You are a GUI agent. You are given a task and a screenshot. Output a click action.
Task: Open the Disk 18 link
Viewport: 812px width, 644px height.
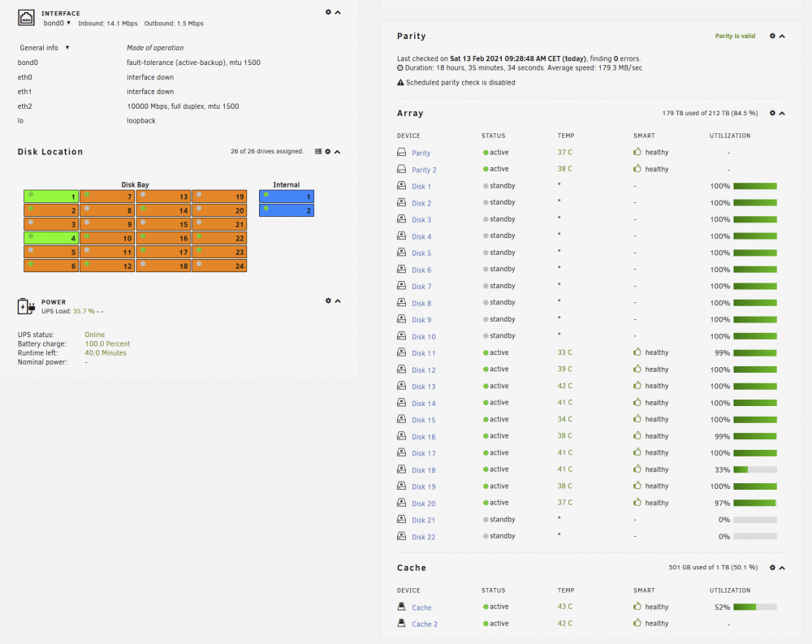[x=424, y=470]
